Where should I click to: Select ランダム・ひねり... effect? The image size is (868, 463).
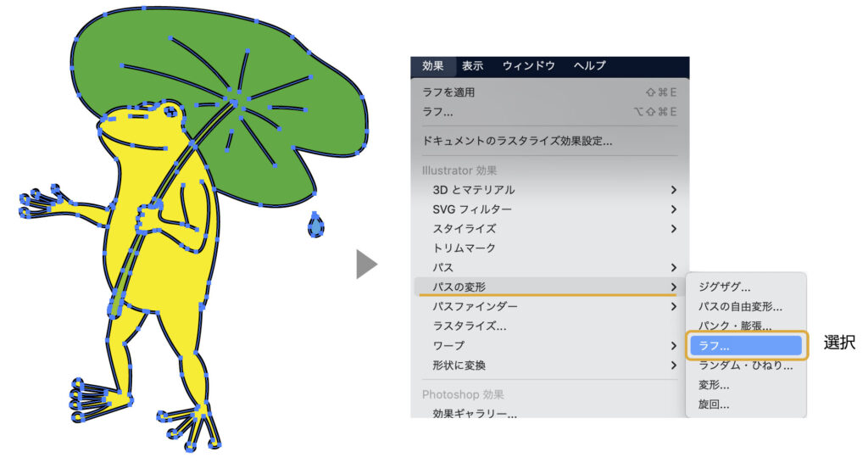click(x=746, y=365)
